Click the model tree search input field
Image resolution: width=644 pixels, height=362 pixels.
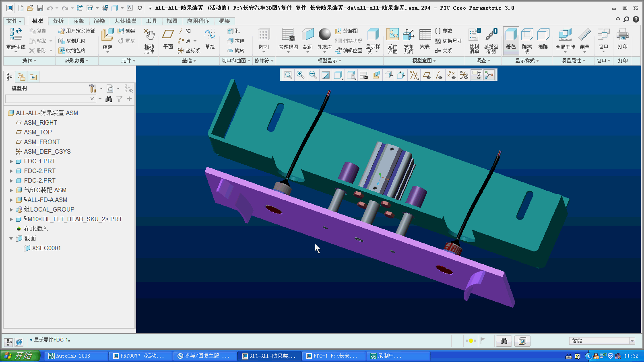pos(47,99)
